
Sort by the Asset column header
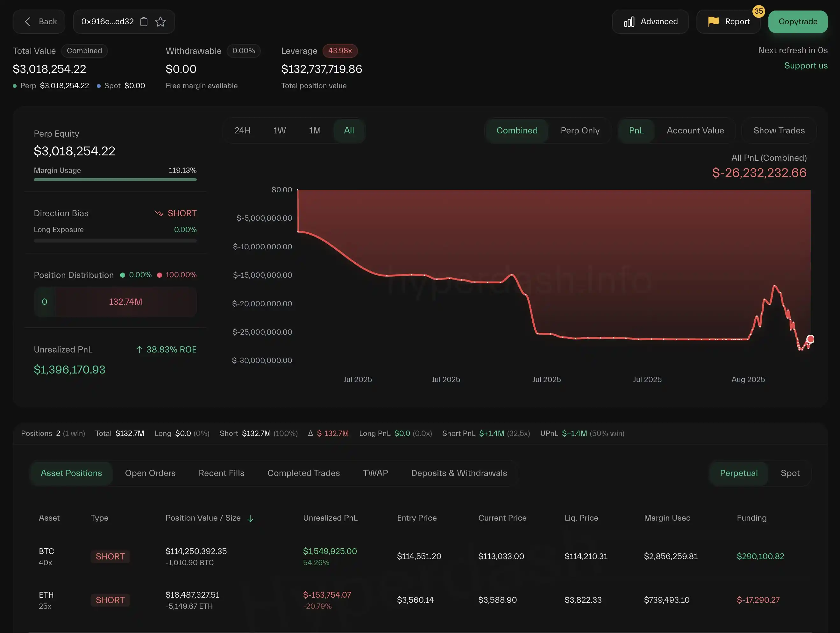click(x=49, y=518)
